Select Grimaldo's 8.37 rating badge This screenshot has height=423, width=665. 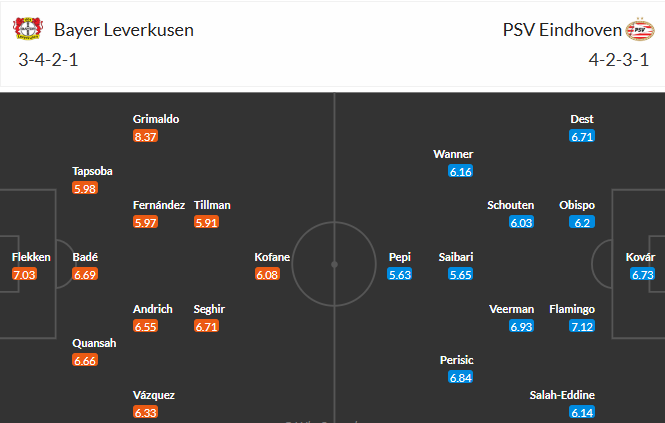[x=147, y=136]
